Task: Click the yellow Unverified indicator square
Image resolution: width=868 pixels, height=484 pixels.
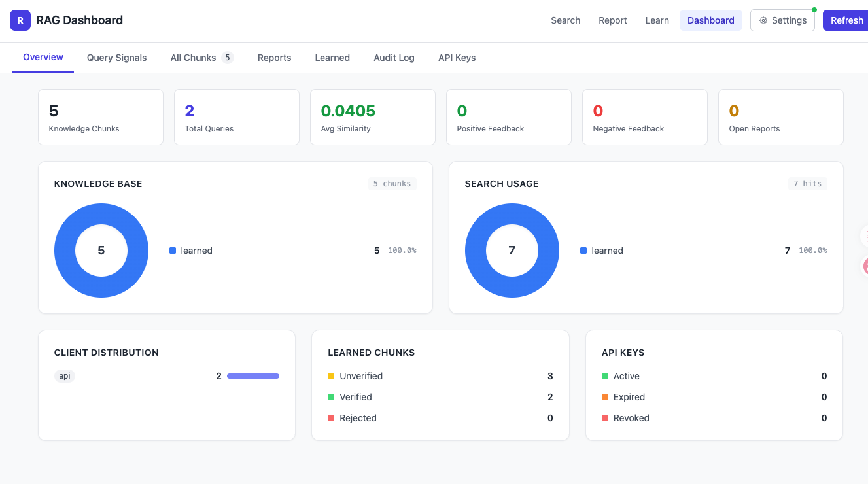Action: click(x=331, y=376)
